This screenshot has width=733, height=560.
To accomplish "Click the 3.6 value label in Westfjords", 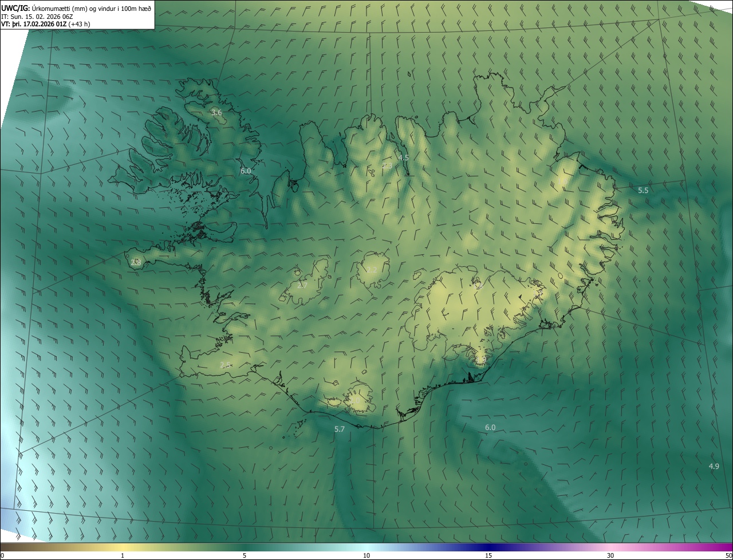I will coord(216,113).
